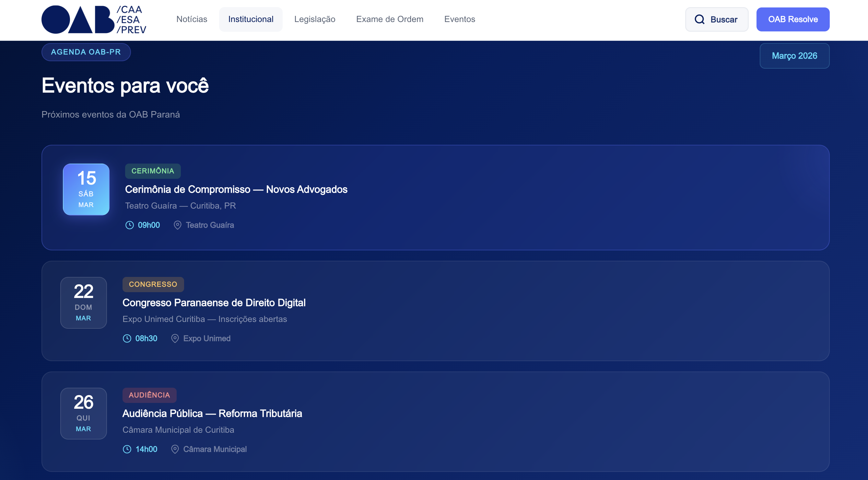This screenshot has width=868, height=480.
Task: Click the clock icon beside 14h00
Action: [x=127, y=449]
